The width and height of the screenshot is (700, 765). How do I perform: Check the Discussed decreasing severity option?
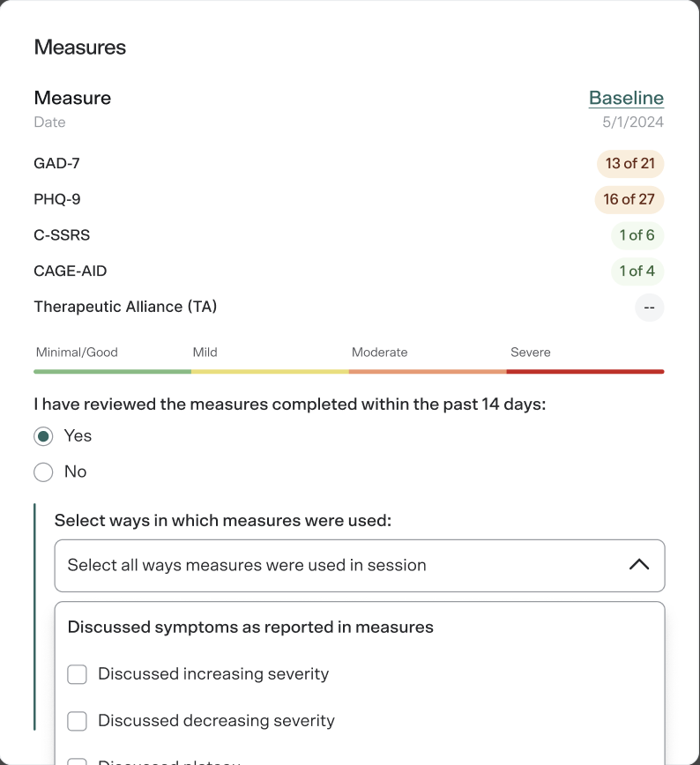[x=77, y=720]
